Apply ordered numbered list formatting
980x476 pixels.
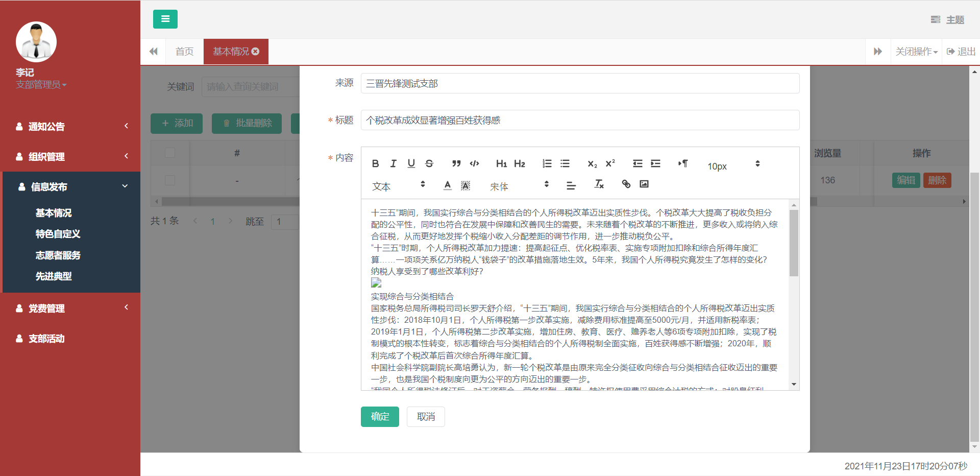tap(547, 163)
